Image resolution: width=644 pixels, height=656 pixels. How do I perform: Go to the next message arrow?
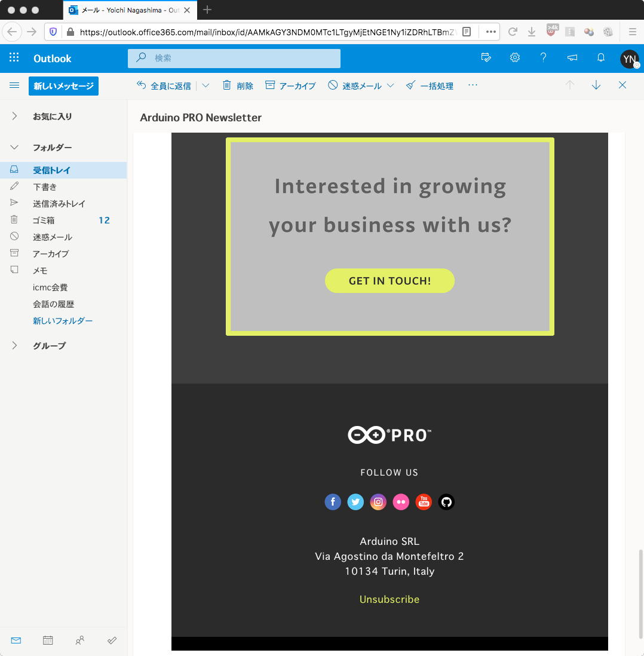click(x=596, y=85)
